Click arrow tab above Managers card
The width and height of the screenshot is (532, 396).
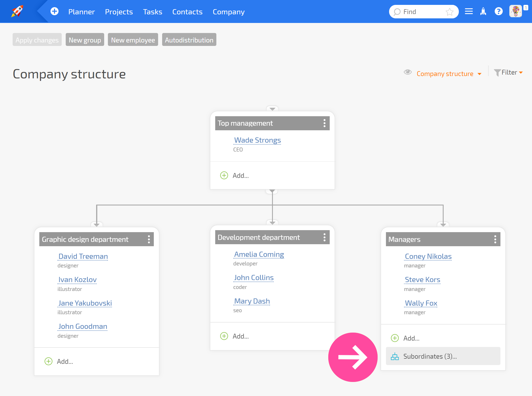click(x=443, y=225)
